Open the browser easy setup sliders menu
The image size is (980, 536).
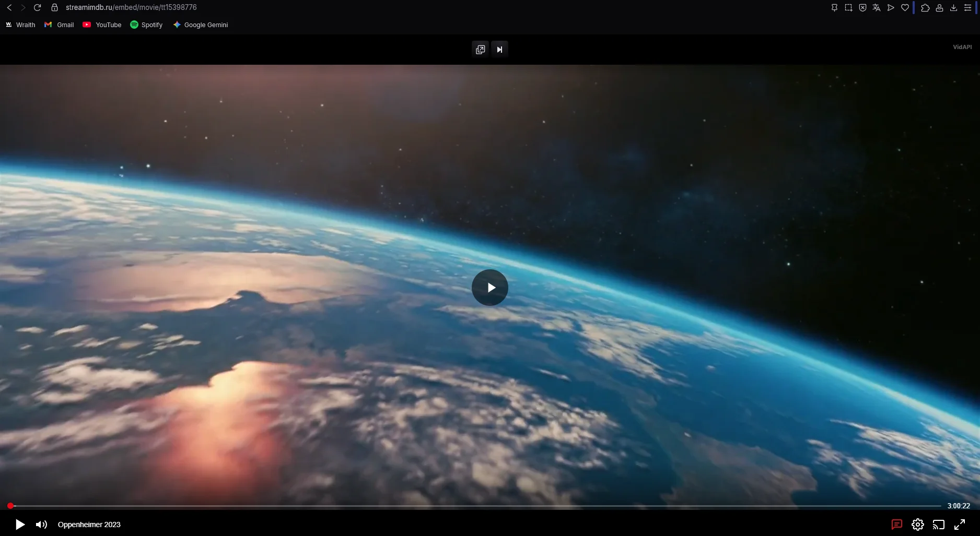pyautogui.click(x=967, y=8)
